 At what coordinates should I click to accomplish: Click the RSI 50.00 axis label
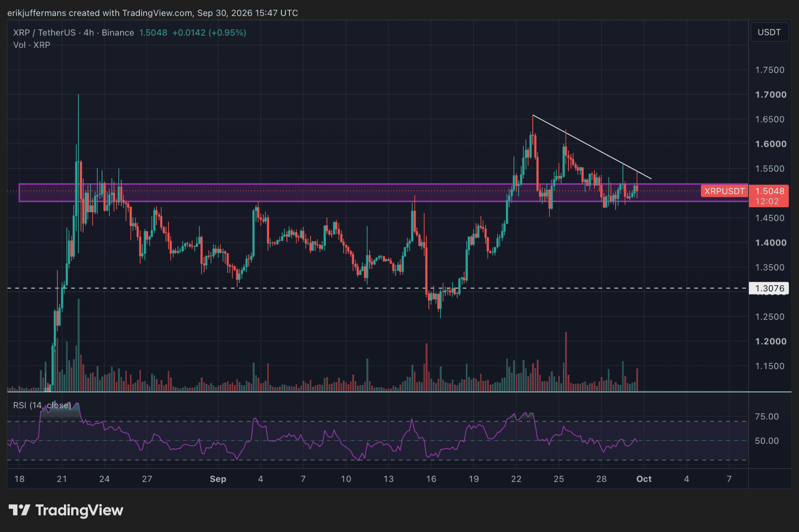coord(767,441)
